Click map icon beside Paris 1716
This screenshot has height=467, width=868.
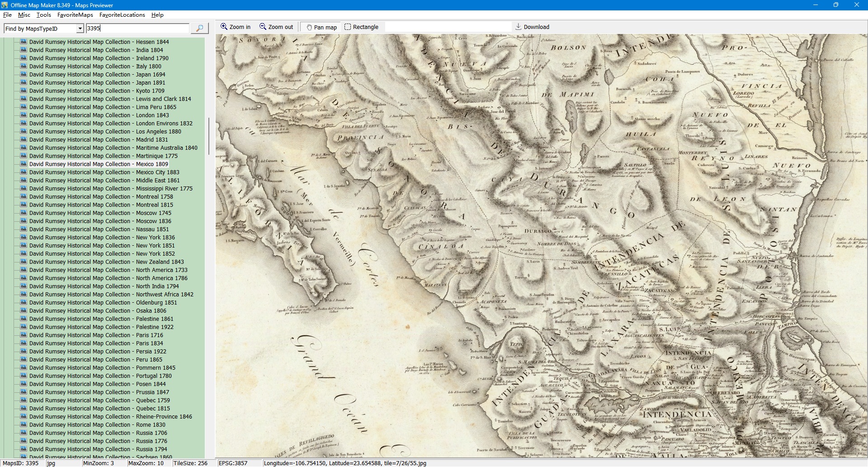point(24,335)
